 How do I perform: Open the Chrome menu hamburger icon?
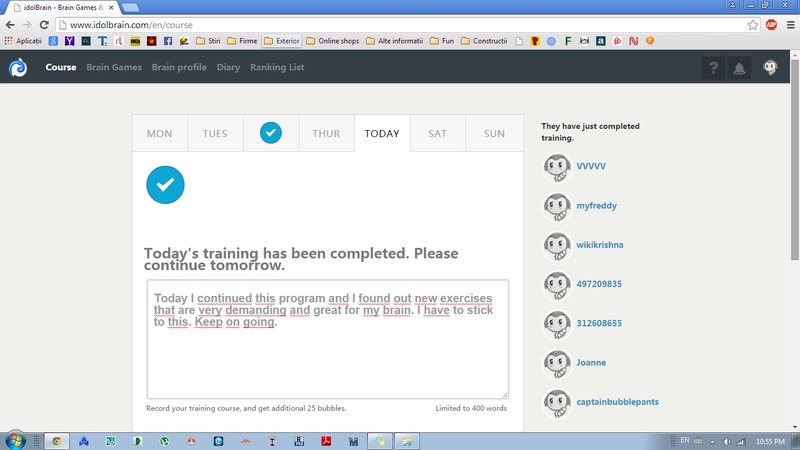pyautogui.click(x=789, y=24)
